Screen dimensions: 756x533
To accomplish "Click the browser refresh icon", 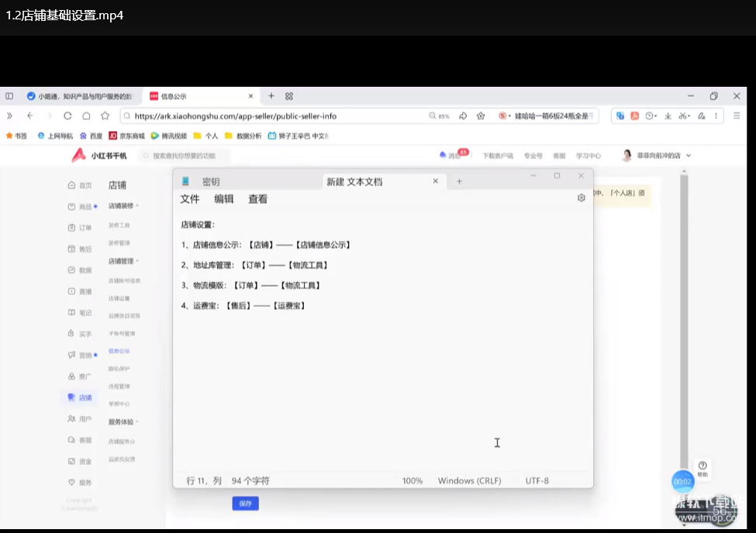I will [67, 116].
